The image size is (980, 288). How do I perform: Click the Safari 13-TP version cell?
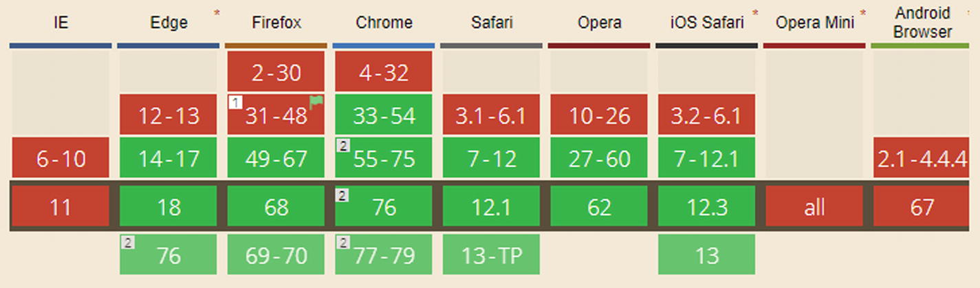point(491,255)
